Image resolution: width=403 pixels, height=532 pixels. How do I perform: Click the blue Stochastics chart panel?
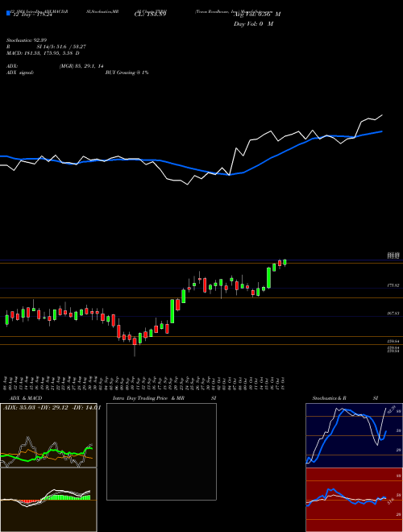tap(354, 435)
